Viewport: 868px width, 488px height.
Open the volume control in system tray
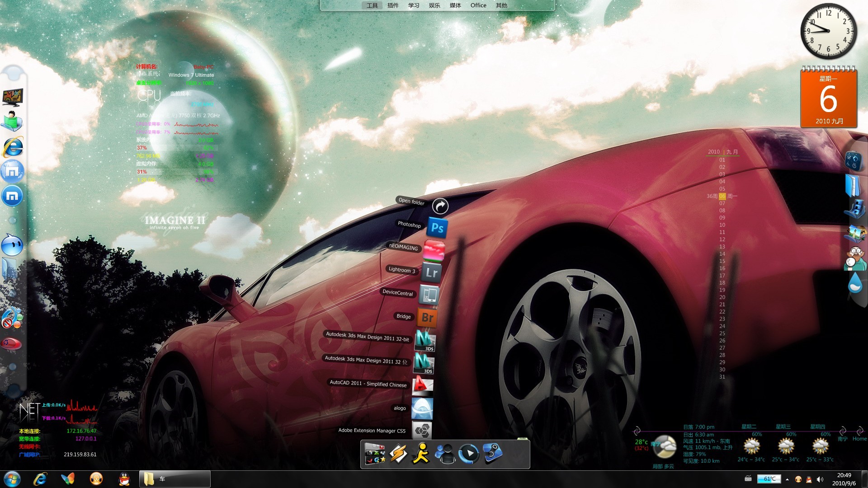point(820,479)
